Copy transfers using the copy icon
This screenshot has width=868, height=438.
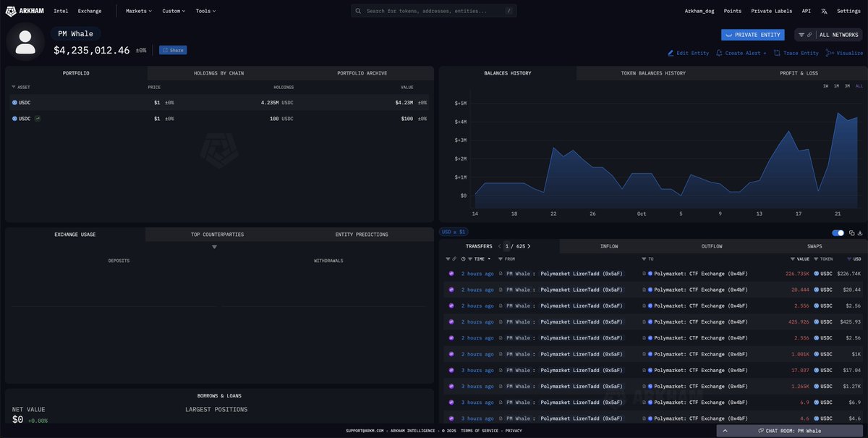[x=852, y=232]
